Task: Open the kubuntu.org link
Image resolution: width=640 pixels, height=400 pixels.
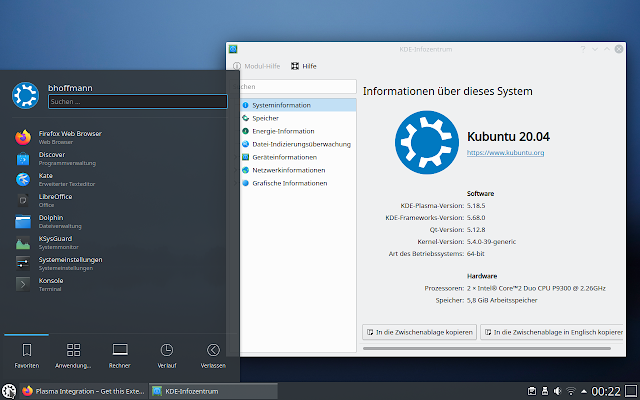Action: (505, 153)
